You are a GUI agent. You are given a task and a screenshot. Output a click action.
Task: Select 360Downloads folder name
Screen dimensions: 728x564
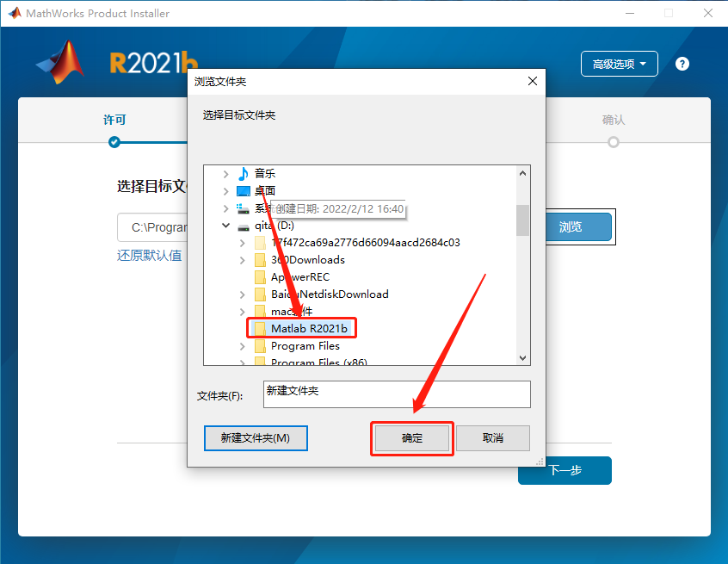(308, 260)
